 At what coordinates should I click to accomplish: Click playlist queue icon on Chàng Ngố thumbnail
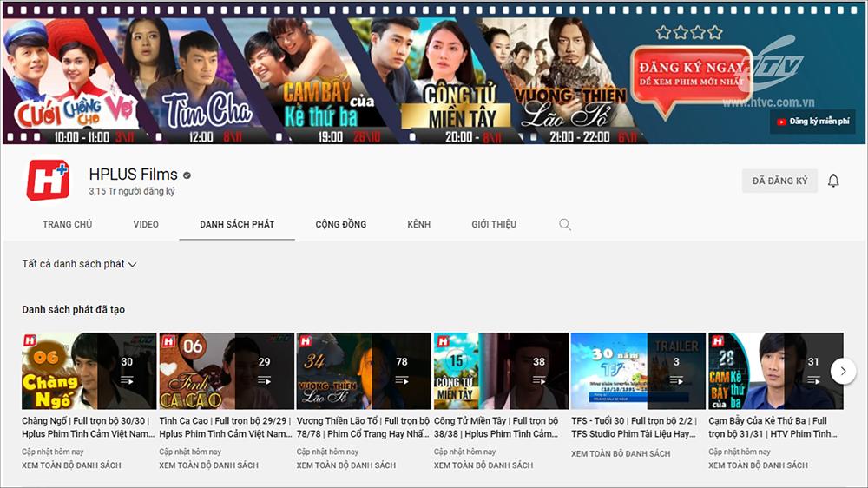pyautogui.click(x=127, y=380)
